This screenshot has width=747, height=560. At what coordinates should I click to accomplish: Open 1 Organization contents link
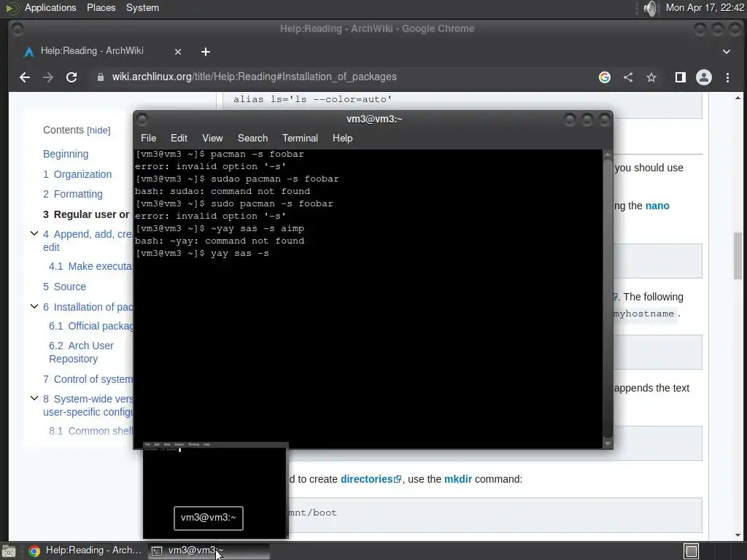[77, 174]
